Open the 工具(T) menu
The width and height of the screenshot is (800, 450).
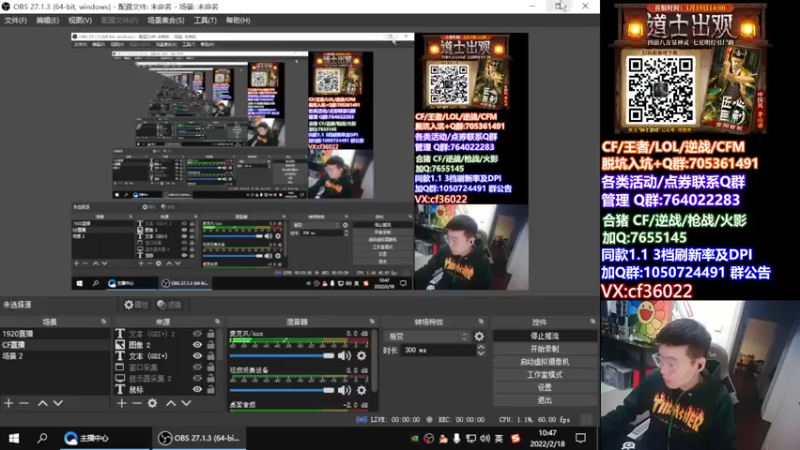[205, 20]
